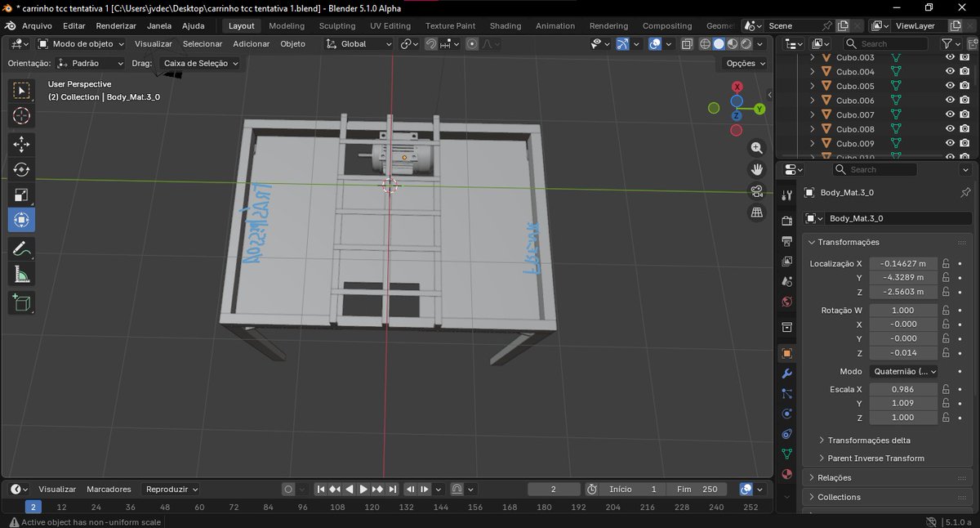
Task: Select the Move tool
Action: coord(22,145)
